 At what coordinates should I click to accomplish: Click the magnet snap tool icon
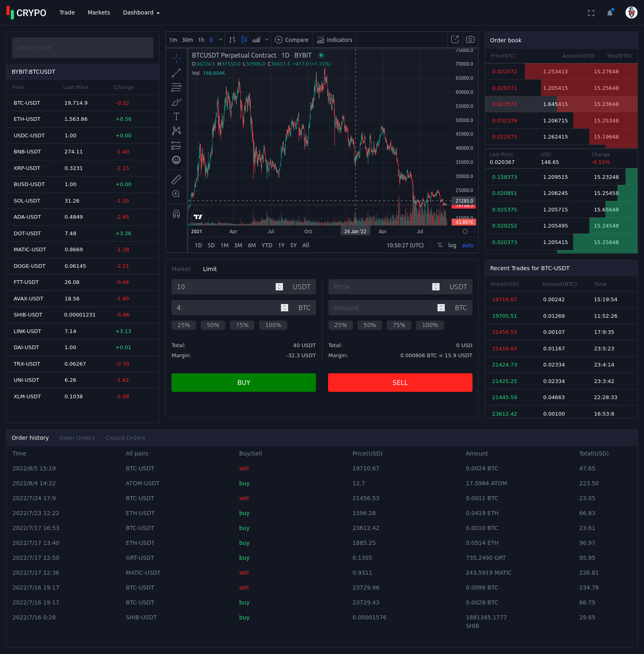[176, 213]
